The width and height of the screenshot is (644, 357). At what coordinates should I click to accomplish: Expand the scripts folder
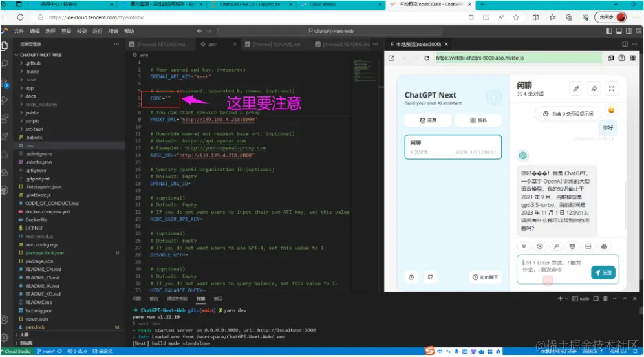(x=32, y=121)
